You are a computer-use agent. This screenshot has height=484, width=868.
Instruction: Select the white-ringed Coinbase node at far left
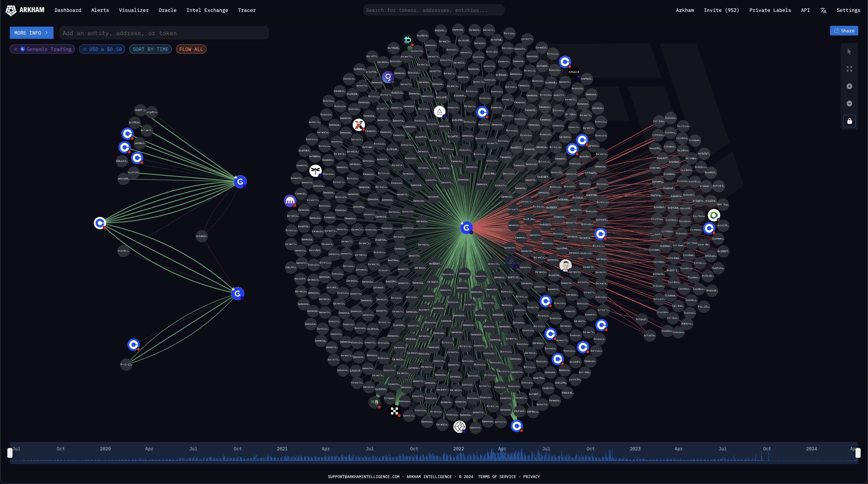click(100, 223)
